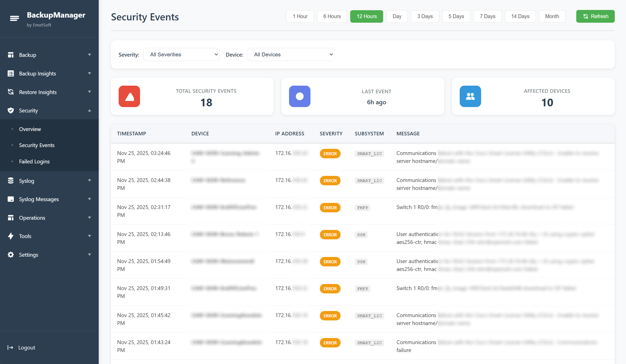Viewport: 626px width, 364px height.
Task: Select the 3 Days time range
Action: point(425,16)
